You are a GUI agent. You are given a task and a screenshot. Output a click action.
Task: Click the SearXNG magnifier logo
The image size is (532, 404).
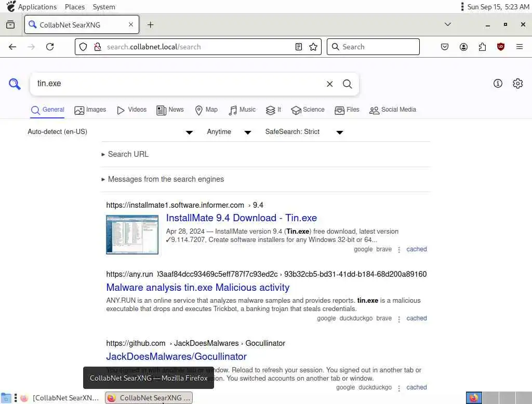pos(15,84)
